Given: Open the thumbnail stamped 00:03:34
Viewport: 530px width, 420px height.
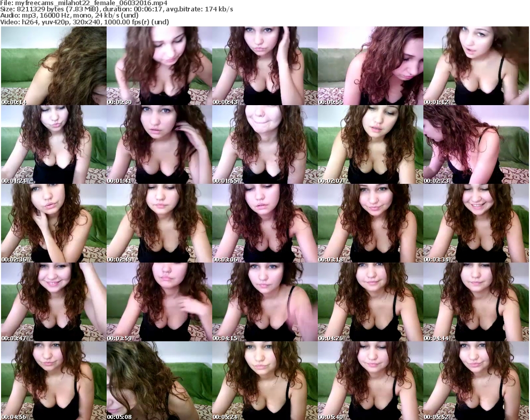Looking at the screenshot, I should [x=476, y=223].
